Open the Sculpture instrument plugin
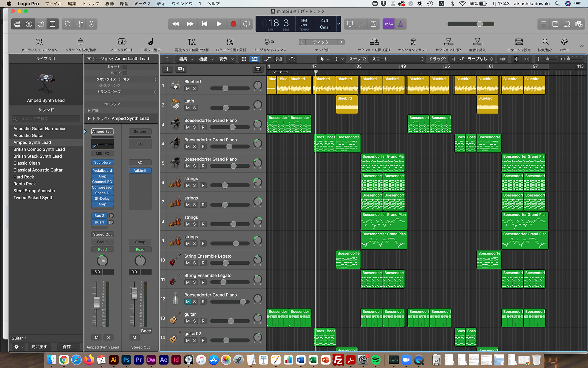This screenshot has height=368, width=588. (102, 162)
